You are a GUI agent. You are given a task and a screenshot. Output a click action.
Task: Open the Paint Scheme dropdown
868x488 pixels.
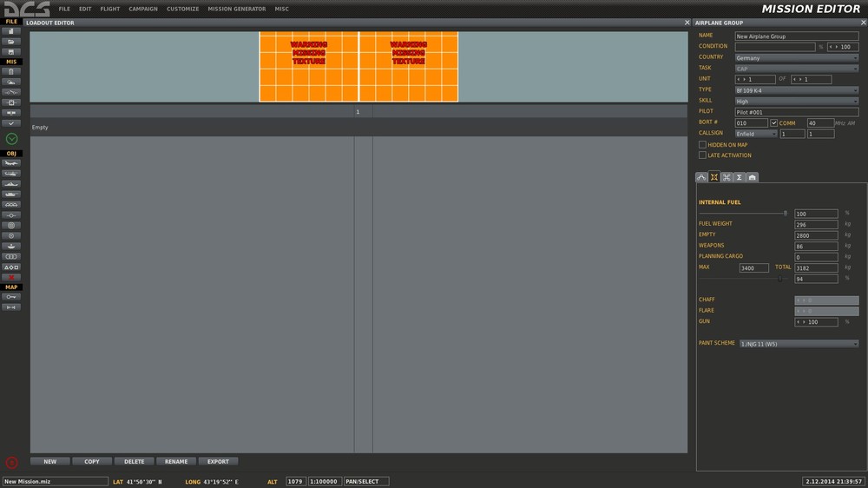(799, 344)
